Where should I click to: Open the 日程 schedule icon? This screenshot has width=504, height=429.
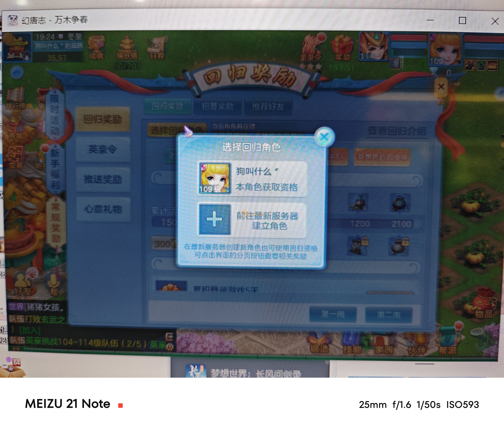157,48
